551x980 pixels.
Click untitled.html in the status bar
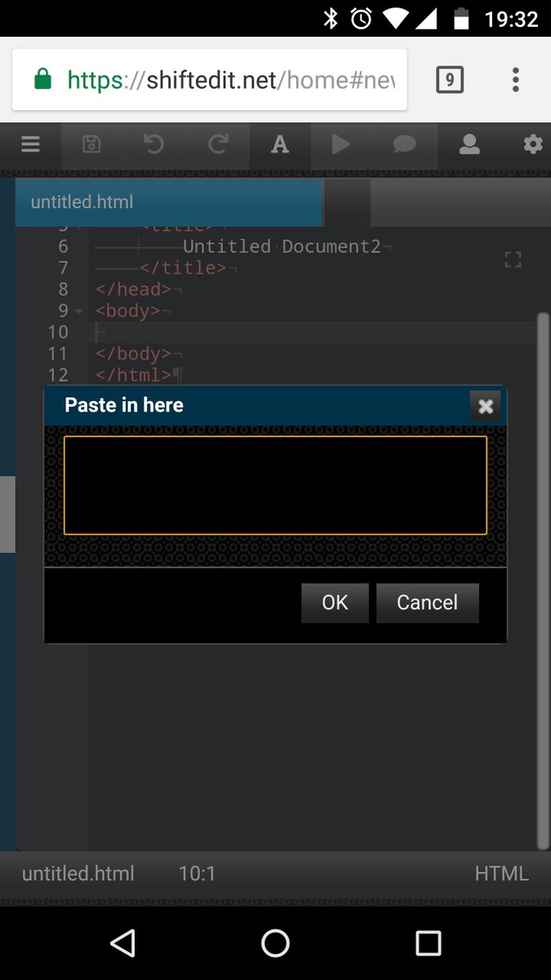(78, 874)
